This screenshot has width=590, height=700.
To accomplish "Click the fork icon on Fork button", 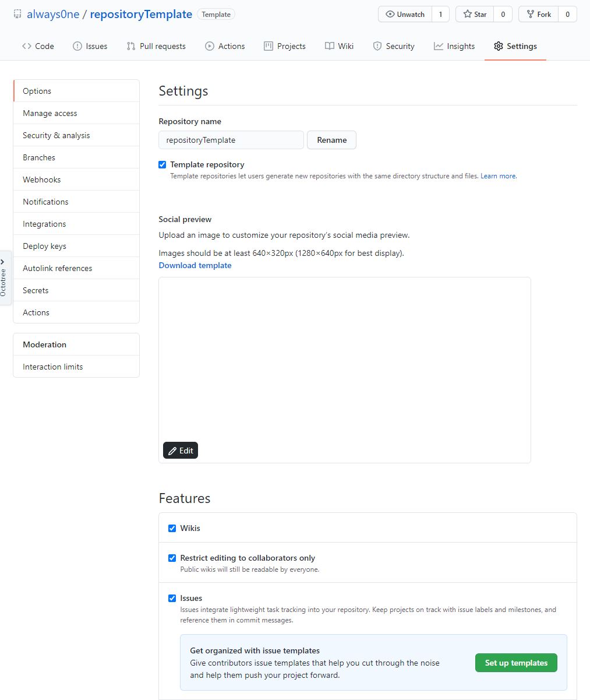I will [x=531, y=15].
